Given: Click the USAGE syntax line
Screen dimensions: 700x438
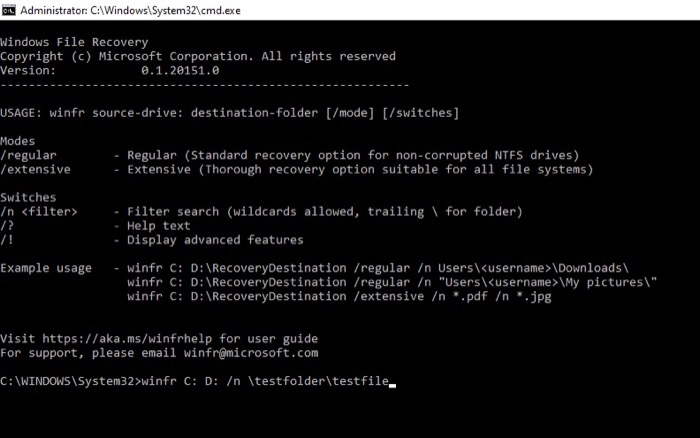Looking at the screenshot, I should tap(229, 113).
